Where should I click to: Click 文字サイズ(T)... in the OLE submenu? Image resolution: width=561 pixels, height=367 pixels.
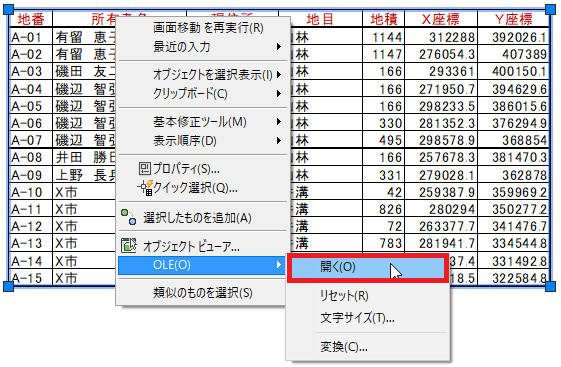coord(368,318)
